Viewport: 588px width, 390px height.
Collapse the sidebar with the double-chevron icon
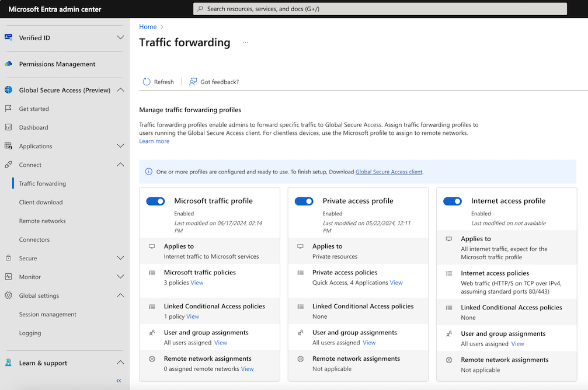click(x=119, y=381)
